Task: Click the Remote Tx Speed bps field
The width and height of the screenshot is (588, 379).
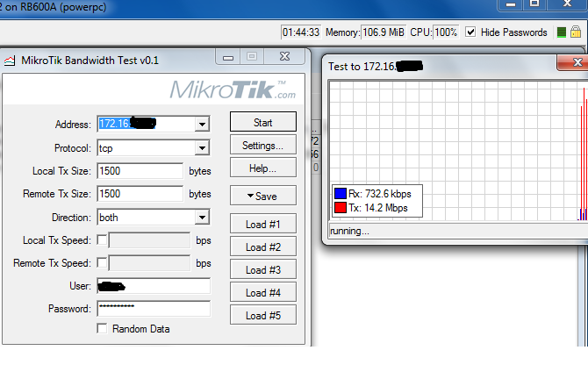Action: tap(149, 263)
